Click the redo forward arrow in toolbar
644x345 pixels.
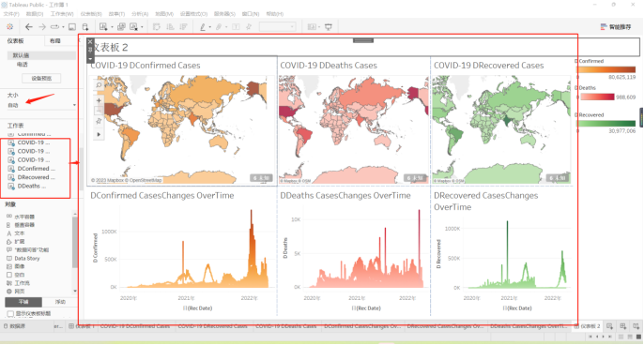click(42, 26)
